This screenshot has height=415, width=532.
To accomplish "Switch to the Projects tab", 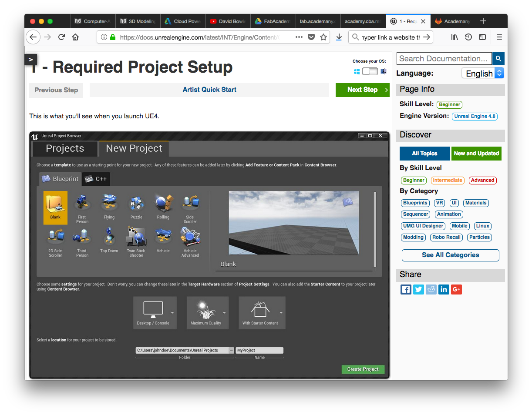I will [65, 148].
